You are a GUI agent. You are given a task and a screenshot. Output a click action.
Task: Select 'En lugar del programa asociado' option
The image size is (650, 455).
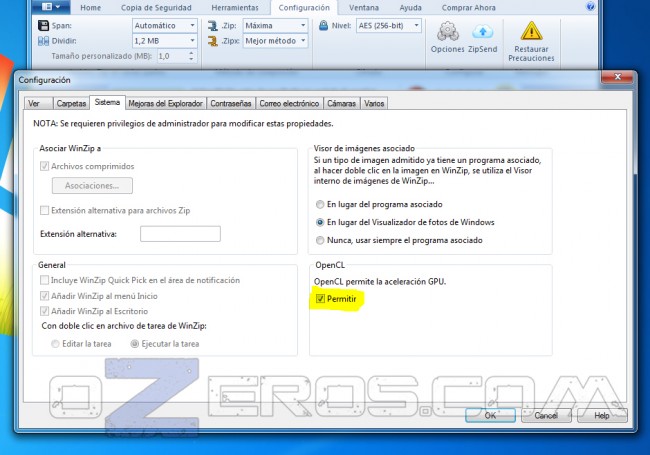pyautogui.click(x=320, y=203)
